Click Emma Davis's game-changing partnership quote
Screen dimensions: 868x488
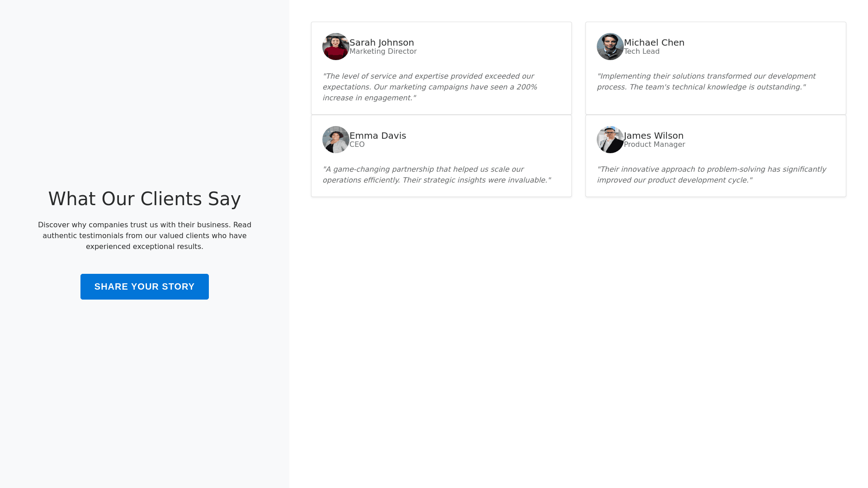pos(436,174)
